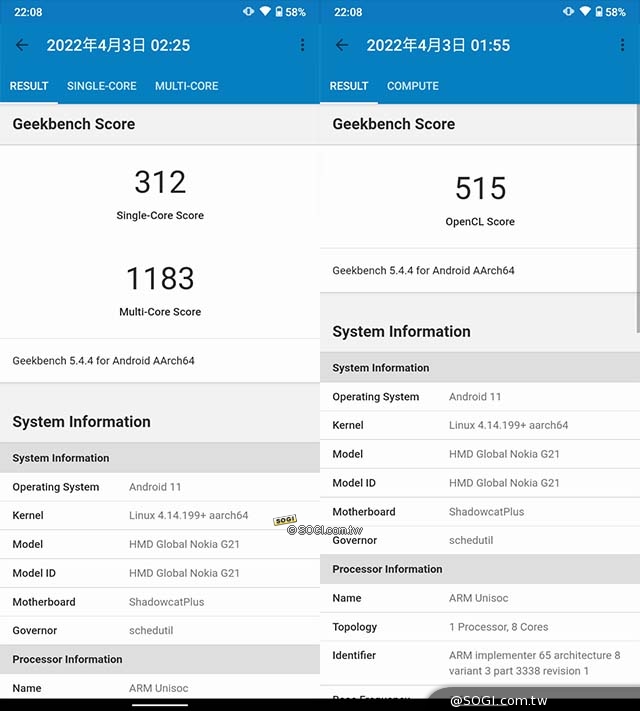Select the RESULT tab on left screen
Image resolution: width=640 pixels, height=711 pixels.
pyautogui.click(x=29, y=86)
